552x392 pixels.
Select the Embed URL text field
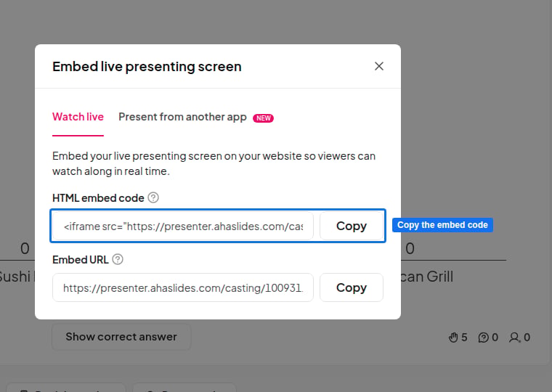(x=183, y=287)
